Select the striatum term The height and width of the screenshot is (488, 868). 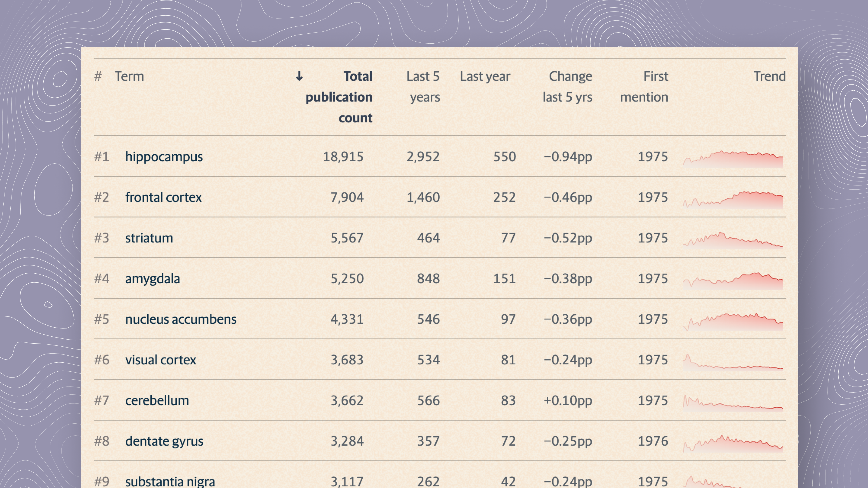(149, 238)
